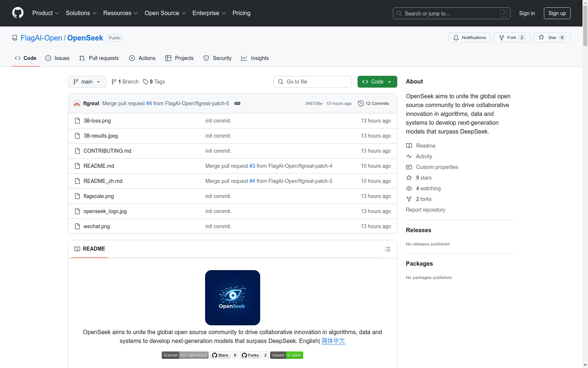588x368 pixels.
Task: Click the branch icon next to 1 Branch
Action: (114, 82)
